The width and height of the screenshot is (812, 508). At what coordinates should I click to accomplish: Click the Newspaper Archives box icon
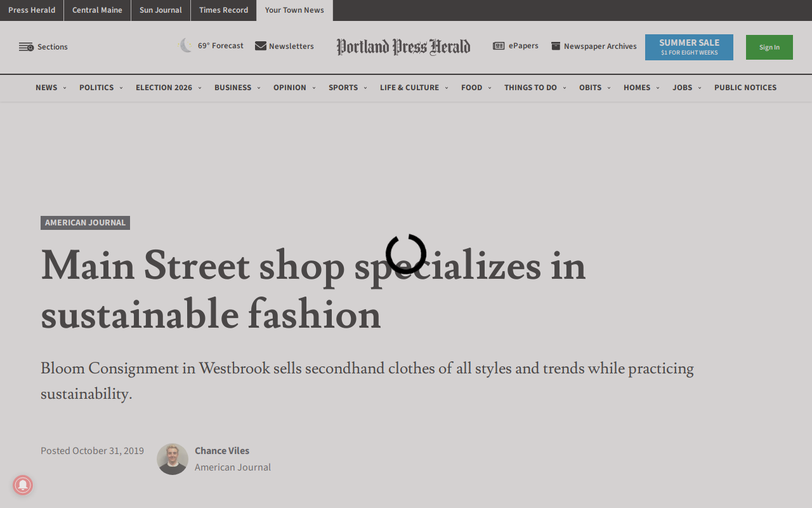coord(556,46)
